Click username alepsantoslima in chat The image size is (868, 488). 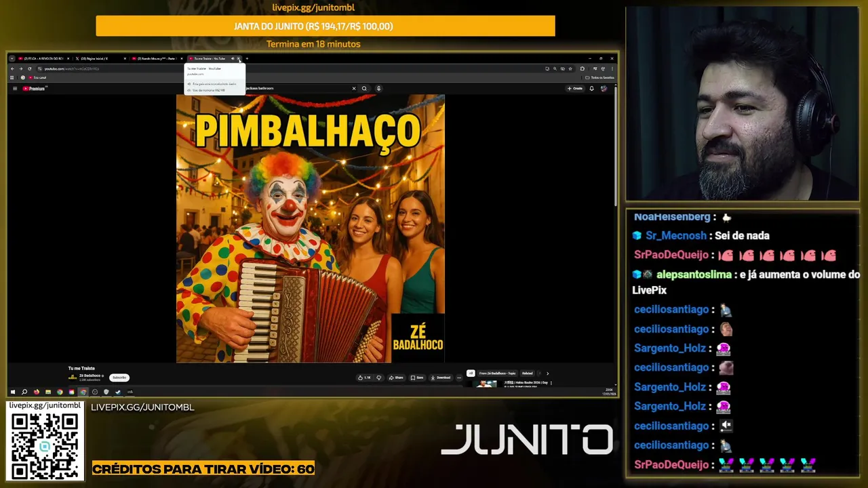[694, 274]
